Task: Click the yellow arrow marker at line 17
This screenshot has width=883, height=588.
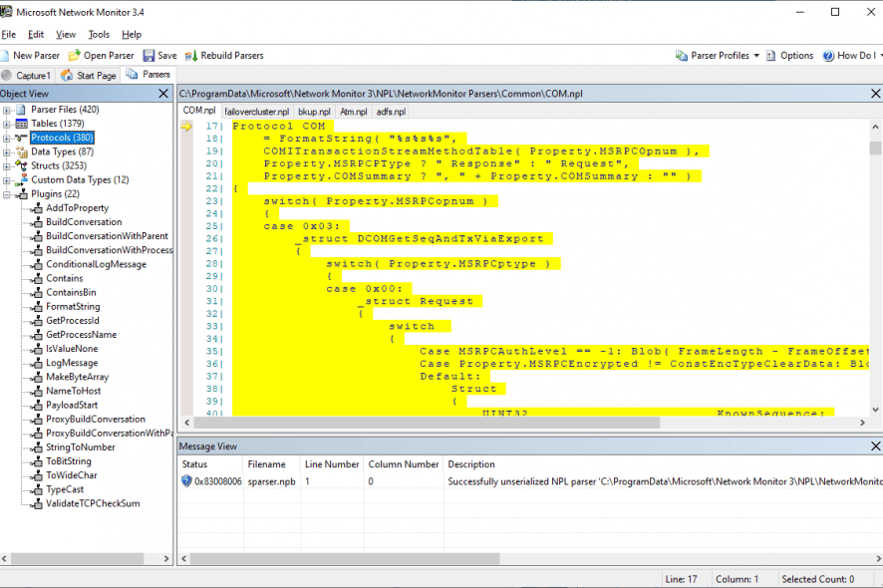Action: [186, 127]
